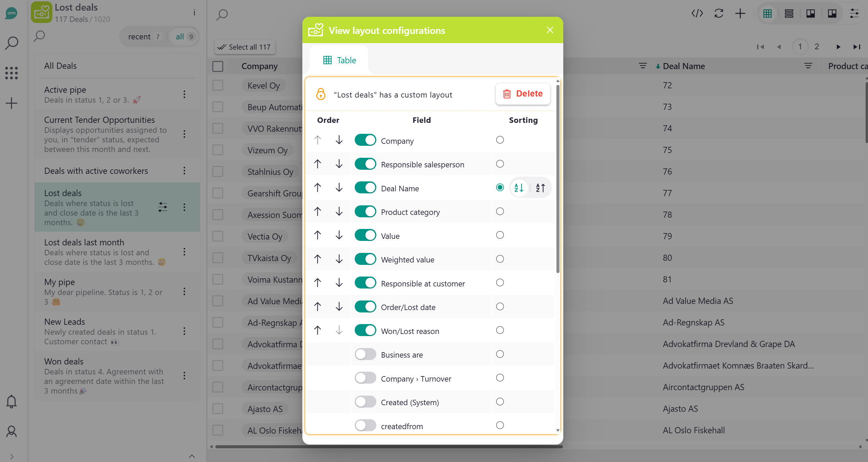Select sorting radio for Product category

pyautogui.click(x=500, y=211)
